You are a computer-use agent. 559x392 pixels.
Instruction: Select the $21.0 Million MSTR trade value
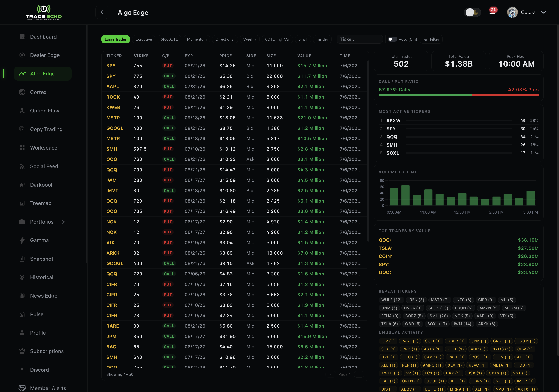tap(312, 118)
